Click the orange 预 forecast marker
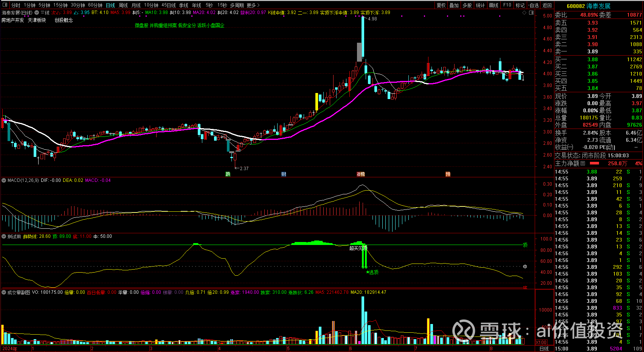The height and width of the screenshot is (352, 644). click(448, 174)
